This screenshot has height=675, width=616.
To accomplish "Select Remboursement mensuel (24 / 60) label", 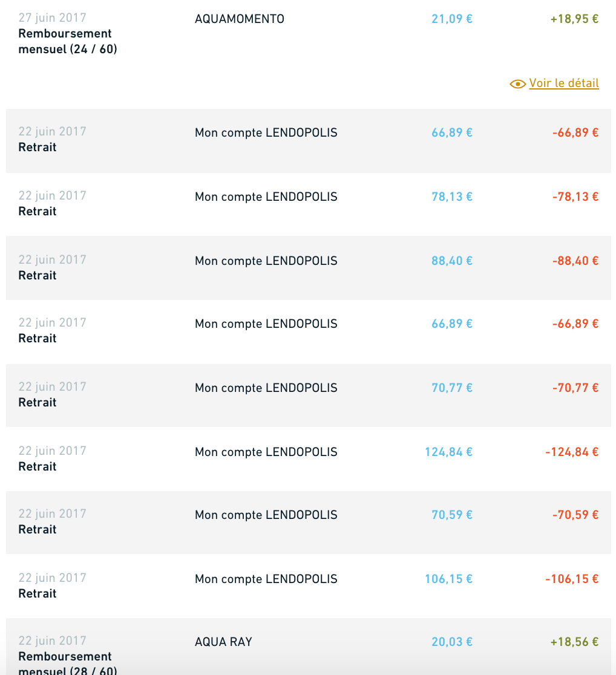I will (68, 41).
